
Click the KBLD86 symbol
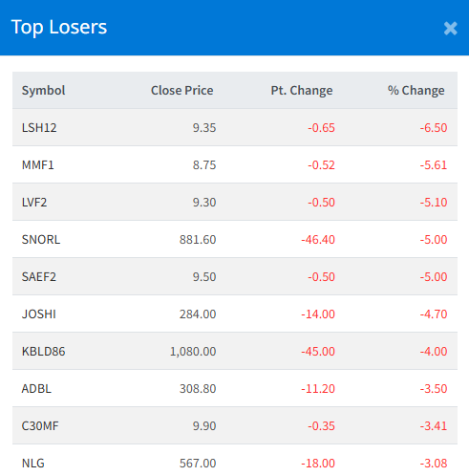pyautogui.click(x=43, y=352)
